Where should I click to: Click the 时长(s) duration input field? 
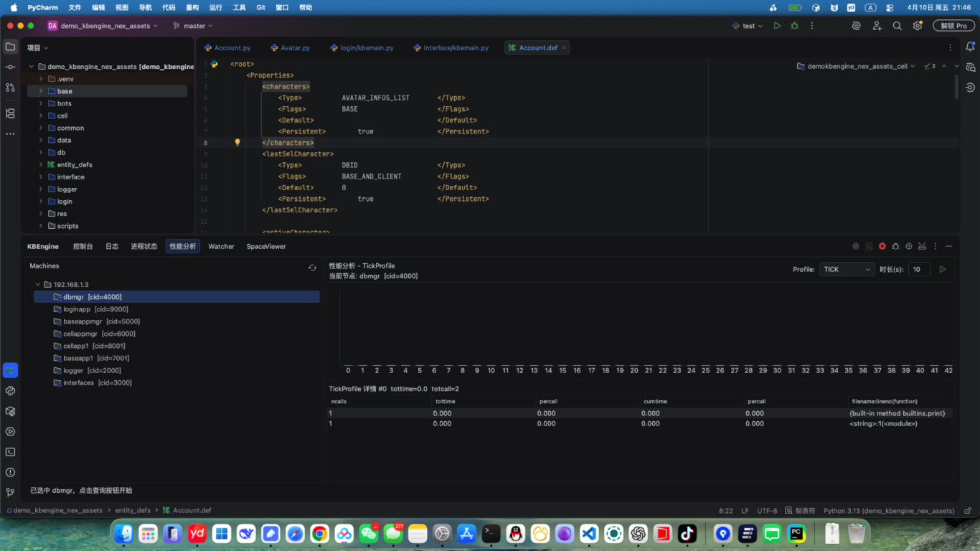tap(919, 269)
